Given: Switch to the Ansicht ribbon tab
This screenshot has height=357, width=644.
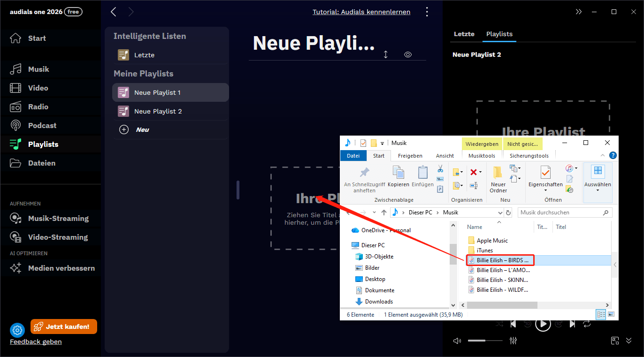Looking at the screenshot, I should (x=445, y=155).
